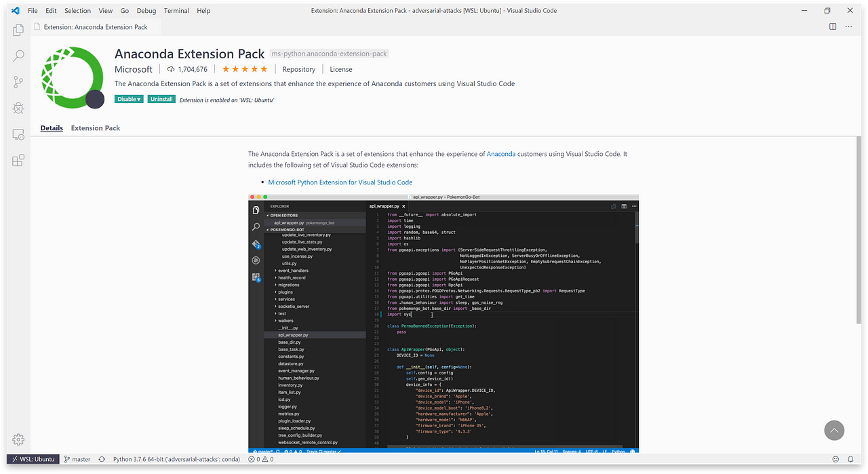Open the Remote Explorer view
This screenshot has width=868, height=474.
point(18,134)
